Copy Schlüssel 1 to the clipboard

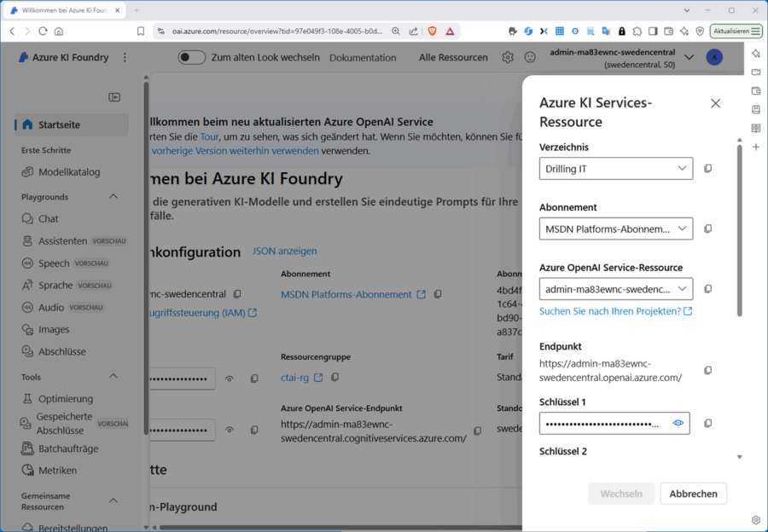(x=707, y=423)
